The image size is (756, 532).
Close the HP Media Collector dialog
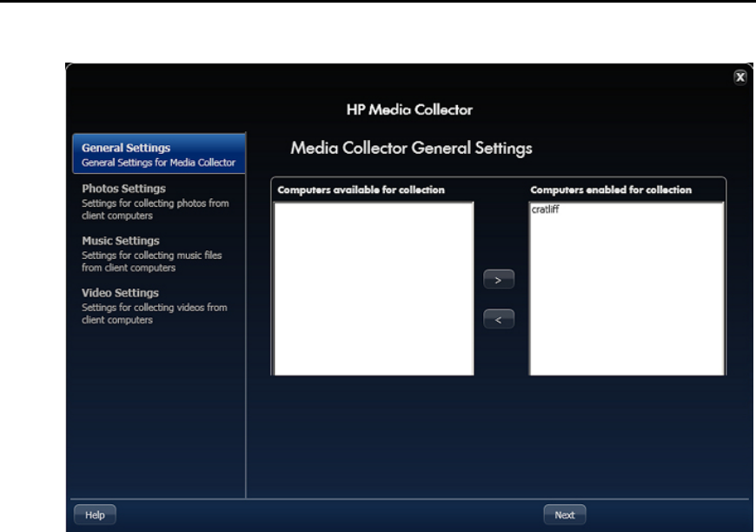740,77
